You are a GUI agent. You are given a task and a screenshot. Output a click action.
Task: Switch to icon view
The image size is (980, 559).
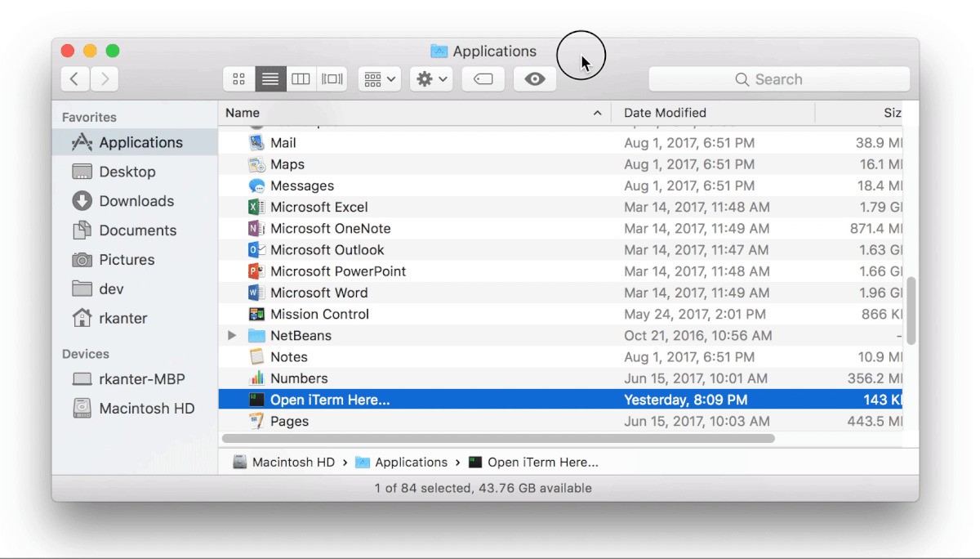[239, 79]
